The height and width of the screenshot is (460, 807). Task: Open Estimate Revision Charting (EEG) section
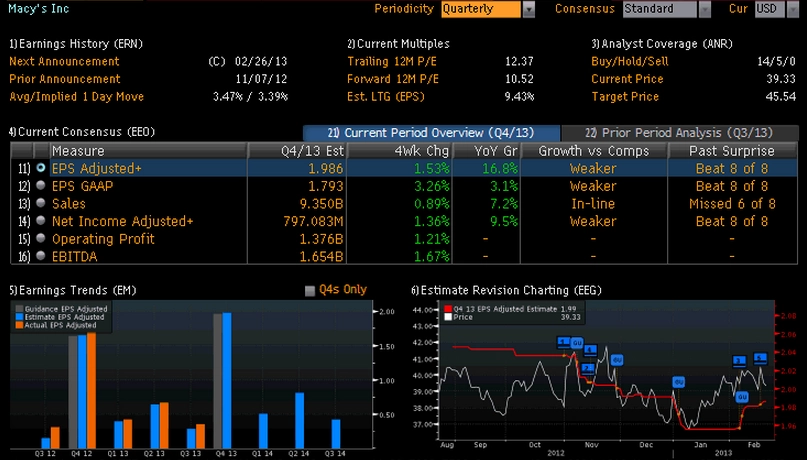point(506,290)
